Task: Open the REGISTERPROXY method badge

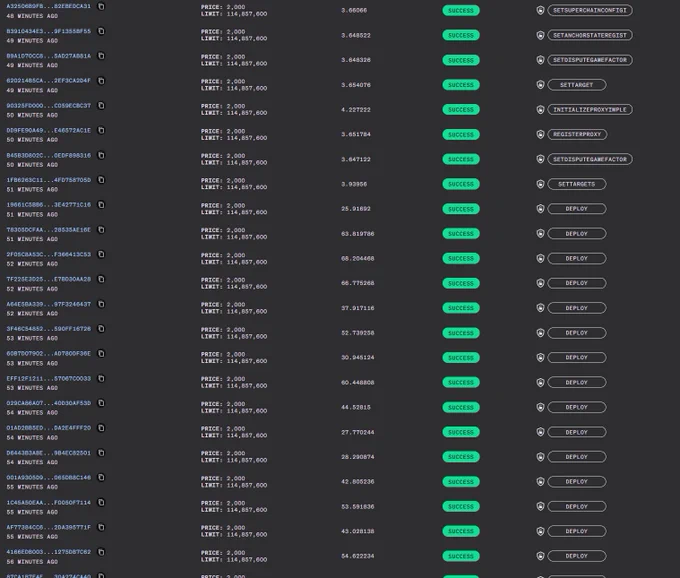Action: tap(577, 134)
